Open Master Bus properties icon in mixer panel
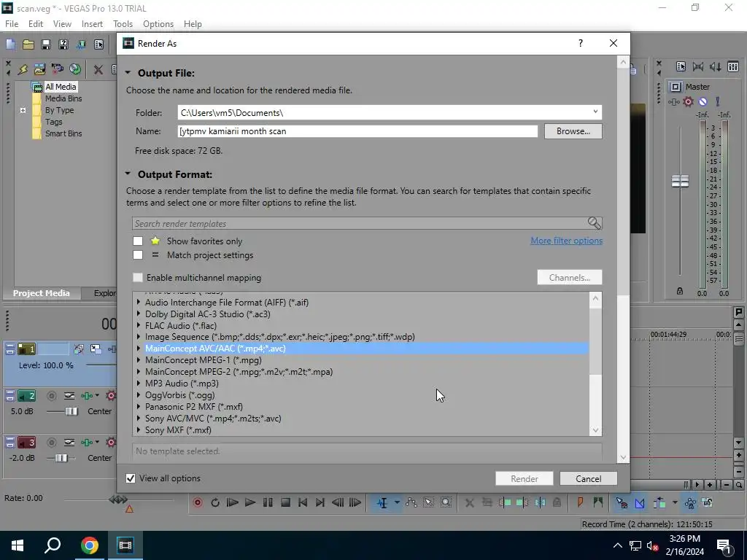Image resolution: width=747 pixels, height=560 pixels. tap(681, 66)
